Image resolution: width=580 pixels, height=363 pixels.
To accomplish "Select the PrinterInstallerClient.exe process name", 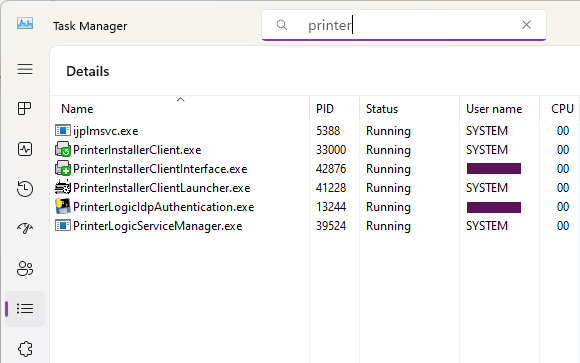I will tap(137, 150).
